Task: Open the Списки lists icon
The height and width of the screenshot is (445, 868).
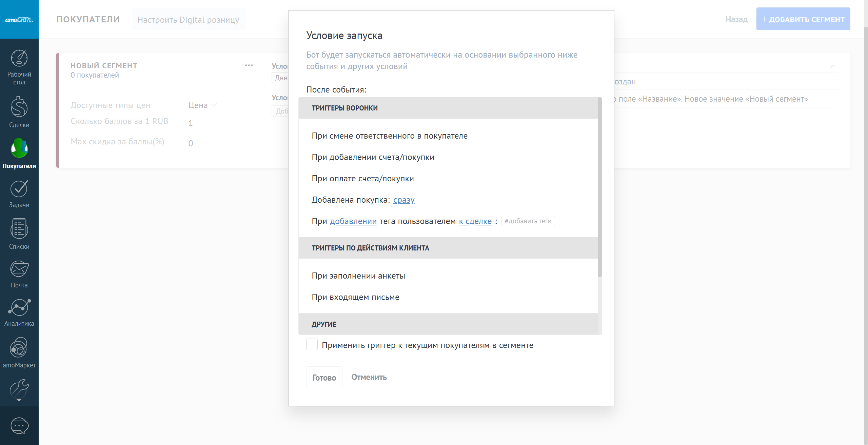Action: pyautogui.click(x=19, y=229)
